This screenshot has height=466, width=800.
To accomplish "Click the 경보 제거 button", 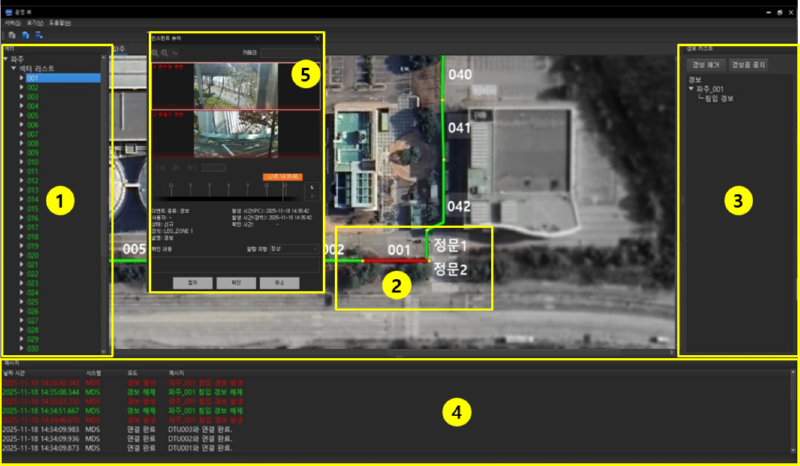I will 706,65.
